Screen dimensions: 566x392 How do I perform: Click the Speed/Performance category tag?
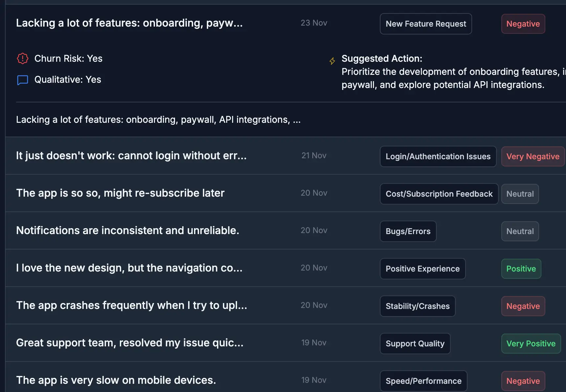pyautogui.click(x=423, y=381)
